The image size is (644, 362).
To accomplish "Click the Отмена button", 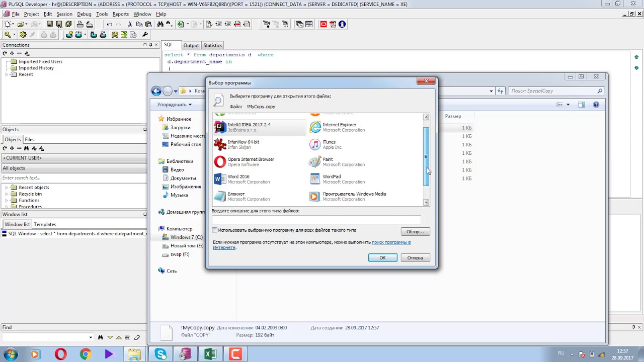I will pyautogui.click(x=415, y=258).
